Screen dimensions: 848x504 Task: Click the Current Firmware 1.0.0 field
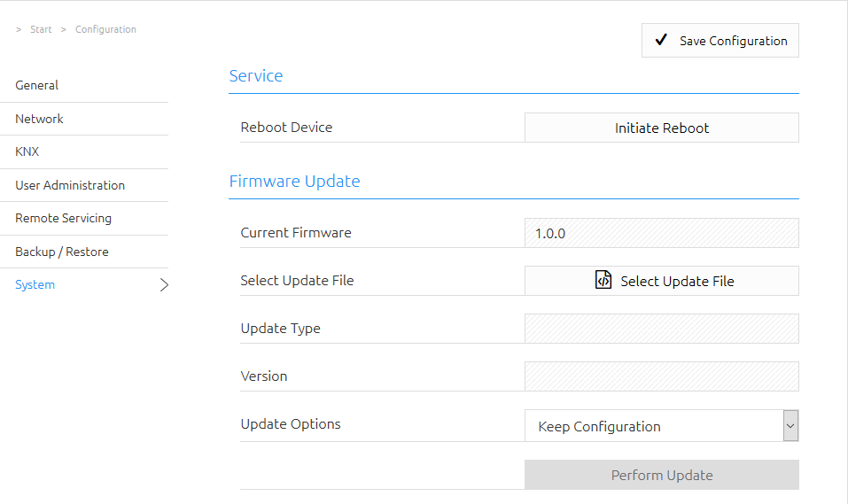(x=661, y=233)
